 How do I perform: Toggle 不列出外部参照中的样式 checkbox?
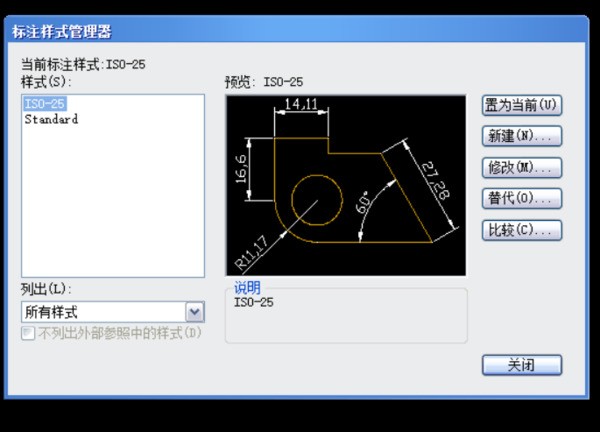pyautogui.click(x=28, y=332)
